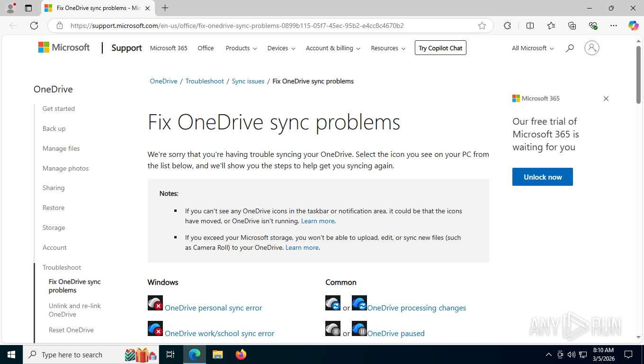Open Sharing in the sidebar
This screenshot has height=364, width=644.
[x=54, y=188]
